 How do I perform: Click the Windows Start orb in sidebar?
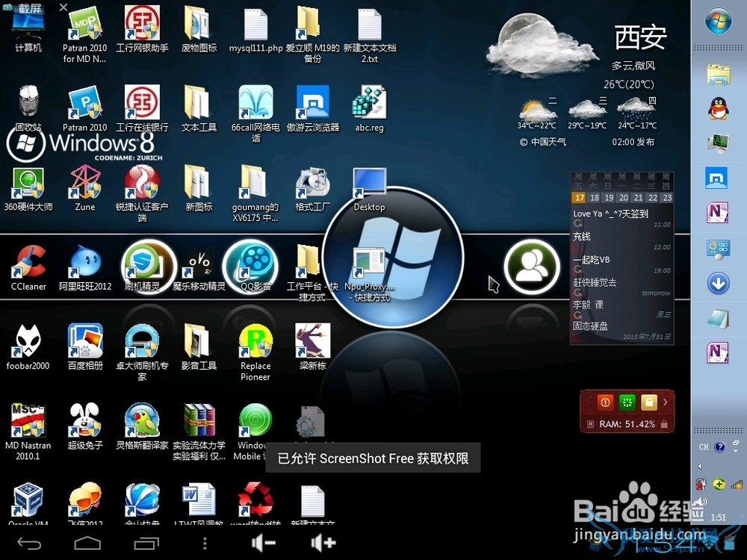[719, 21]
